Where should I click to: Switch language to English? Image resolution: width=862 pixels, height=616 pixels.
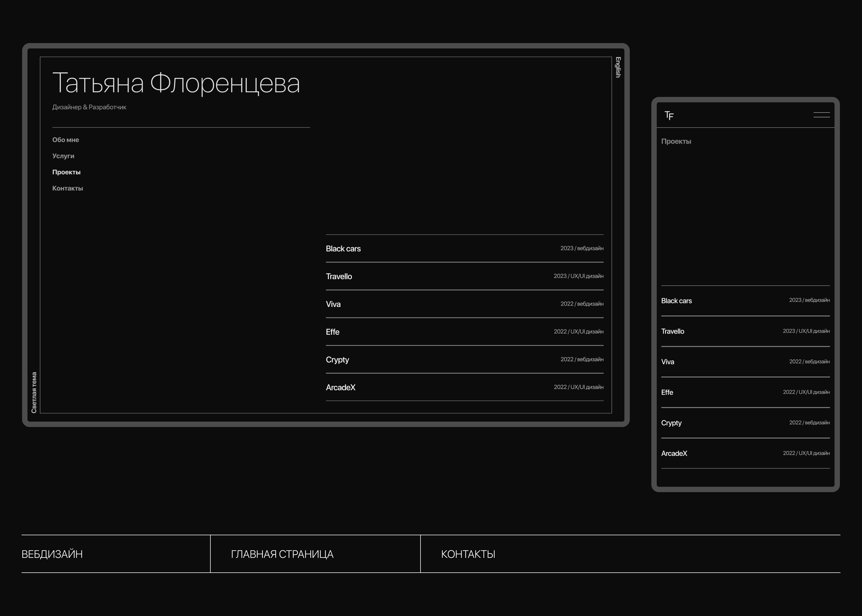[x=618, y=68]
